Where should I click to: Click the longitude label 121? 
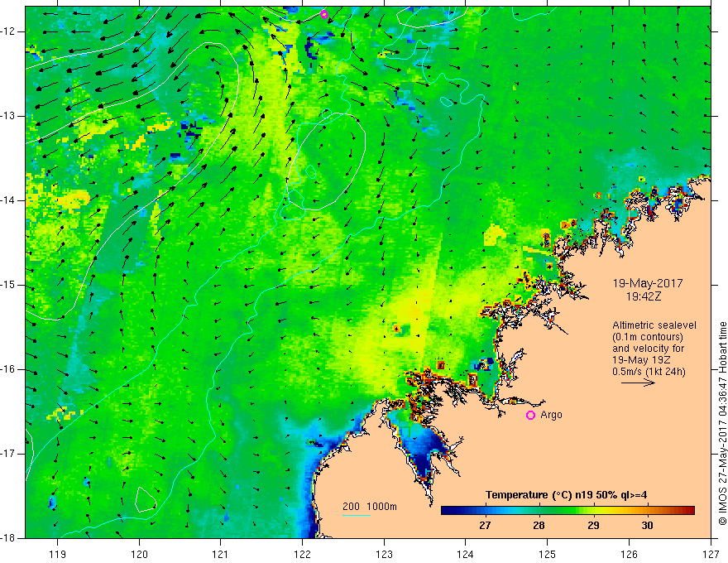[x=221, y=554]
